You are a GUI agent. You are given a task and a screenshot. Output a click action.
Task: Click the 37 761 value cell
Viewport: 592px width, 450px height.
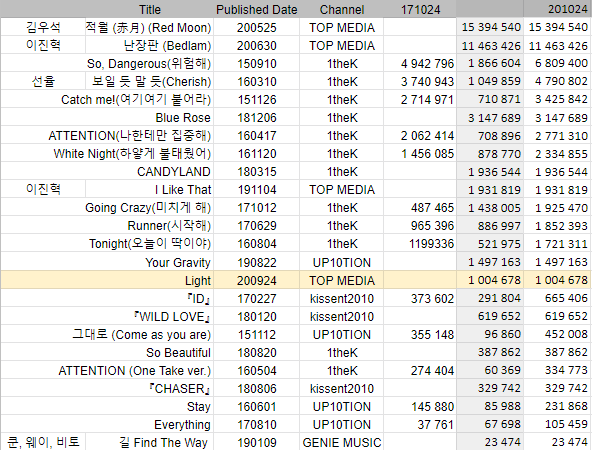pyautogui.click(x=420, y=425)
